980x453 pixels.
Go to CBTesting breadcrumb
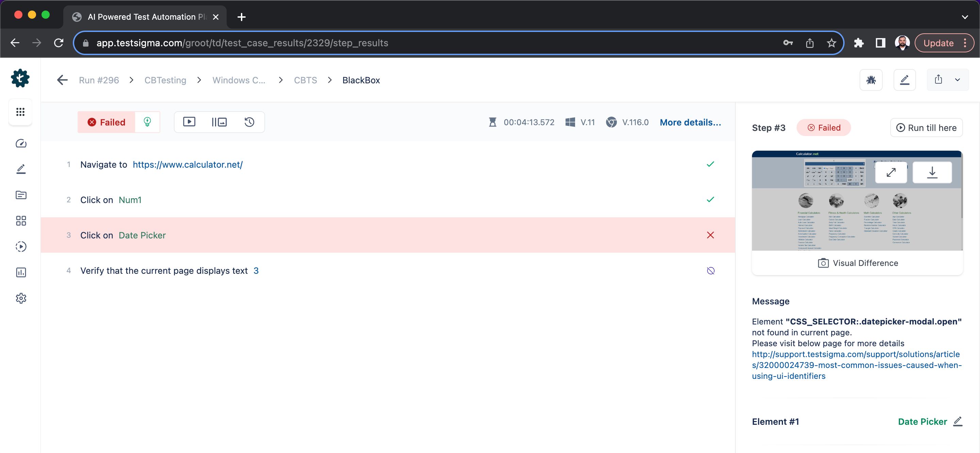165,80
